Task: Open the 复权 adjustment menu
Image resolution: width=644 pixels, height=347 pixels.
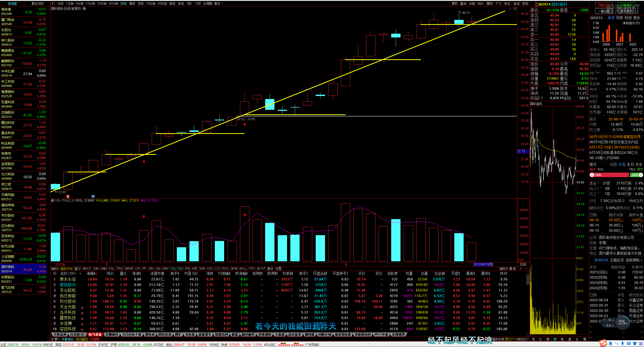Action: (x=455, y=4)
